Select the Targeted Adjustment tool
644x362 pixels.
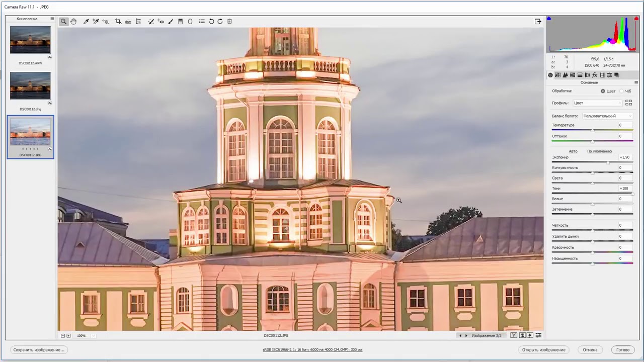tap(106, 22)
